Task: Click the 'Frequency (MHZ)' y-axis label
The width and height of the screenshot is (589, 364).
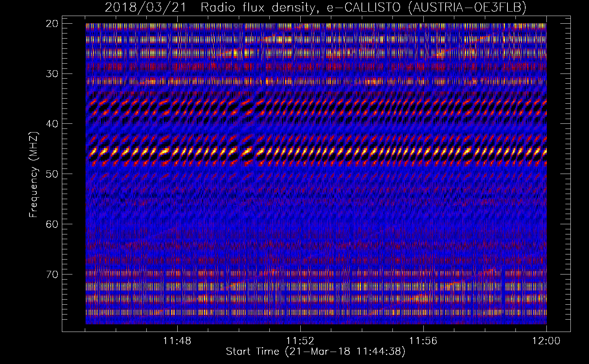Action: pos(33,175)
